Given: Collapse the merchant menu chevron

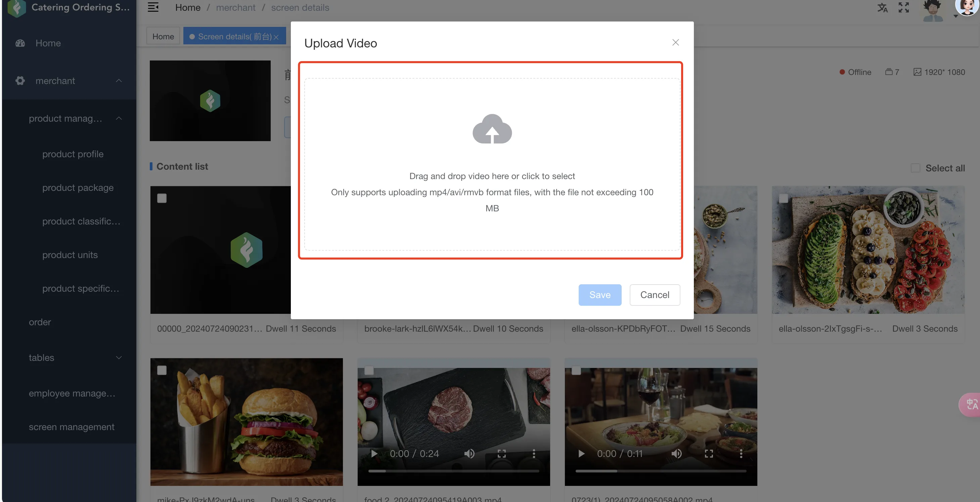Looking at the screenshot, I should (x=119, y=81).
